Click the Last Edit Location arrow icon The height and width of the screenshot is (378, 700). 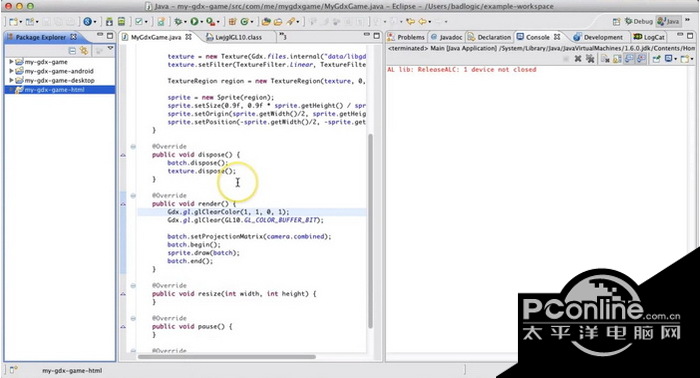(x=410, y=21)
